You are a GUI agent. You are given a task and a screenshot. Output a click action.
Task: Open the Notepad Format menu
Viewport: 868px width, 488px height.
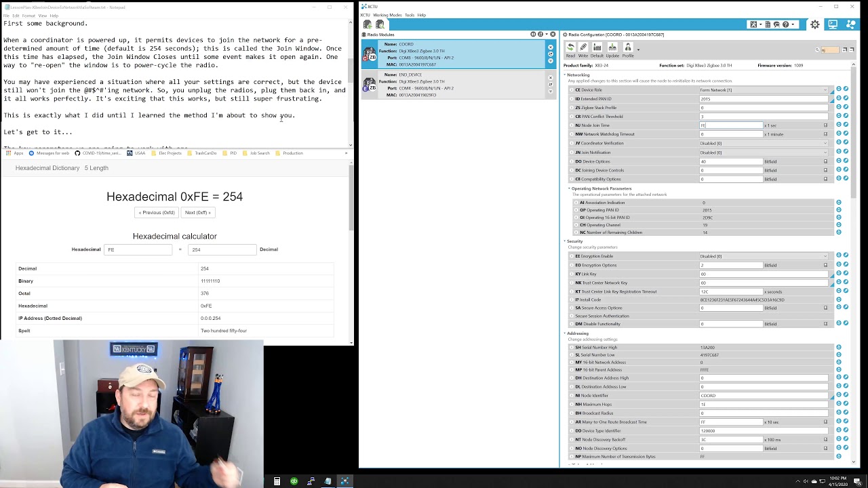click(x=28, y=16)
